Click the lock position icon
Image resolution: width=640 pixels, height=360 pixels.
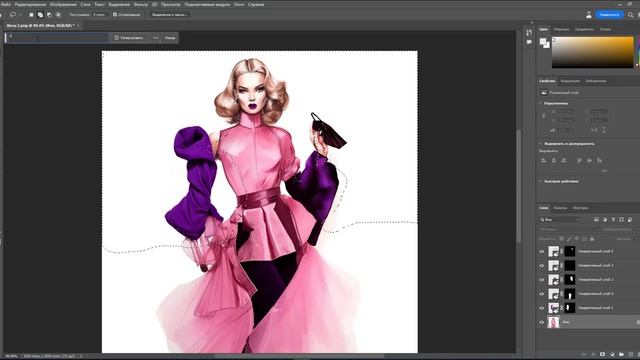576,239
